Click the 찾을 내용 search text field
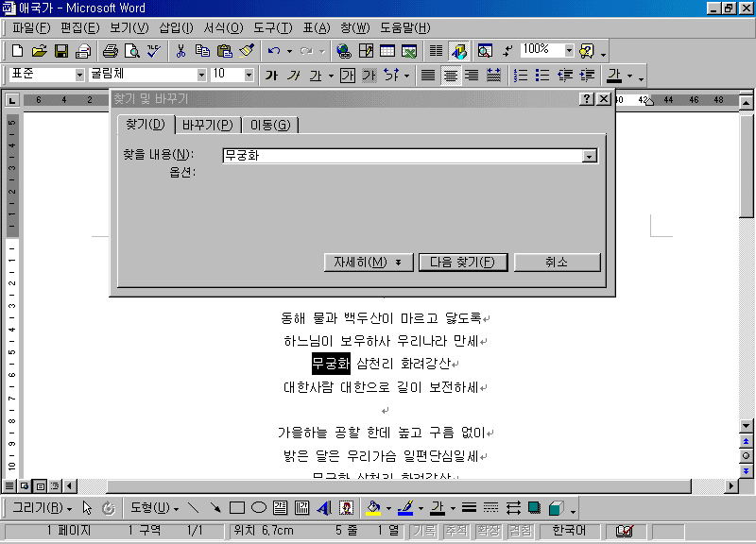The width and height of the screenshot is (756, 544). [x=403, y=156]
